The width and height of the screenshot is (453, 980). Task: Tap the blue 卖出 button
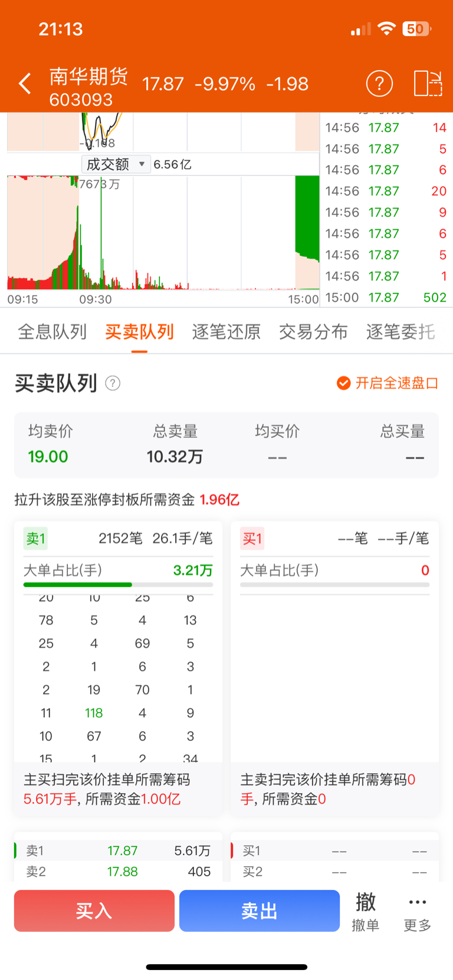point(260,911)
